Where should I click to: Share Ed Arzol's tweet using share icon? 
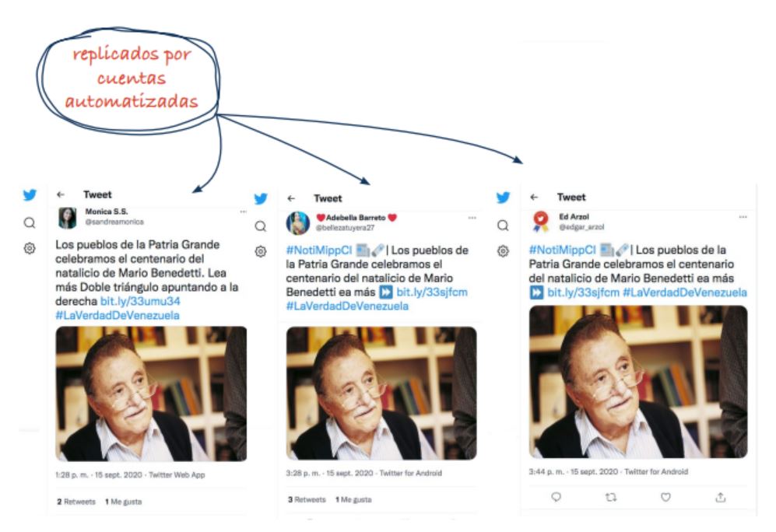click(721, 497)
